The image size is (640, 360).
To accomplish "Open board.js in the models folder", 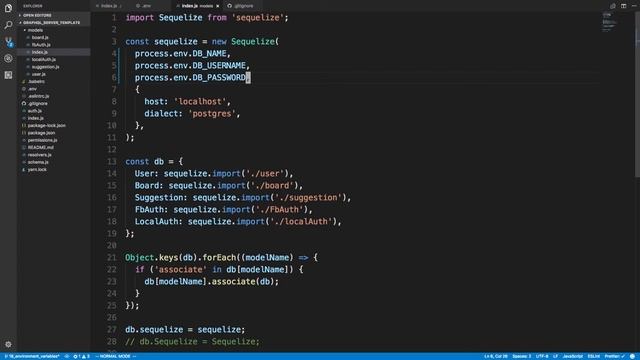I will tap(40, 37).
